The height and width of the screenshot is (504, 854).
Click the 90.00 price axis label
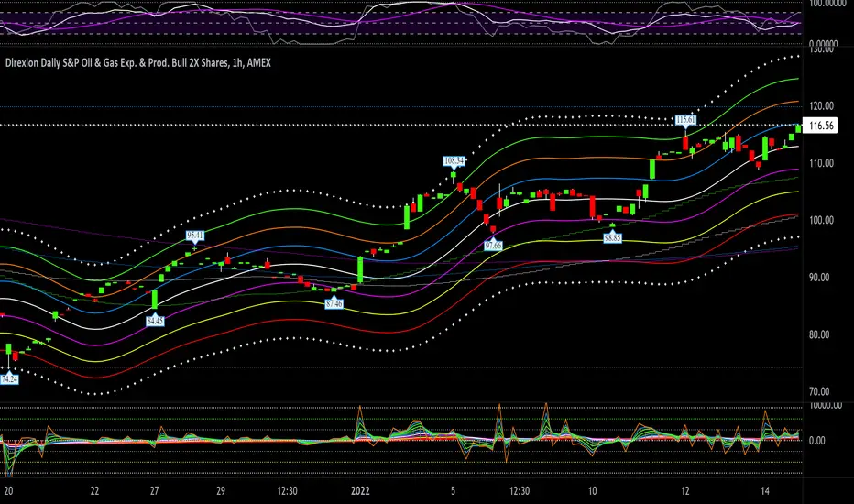[x=819, y=278]
